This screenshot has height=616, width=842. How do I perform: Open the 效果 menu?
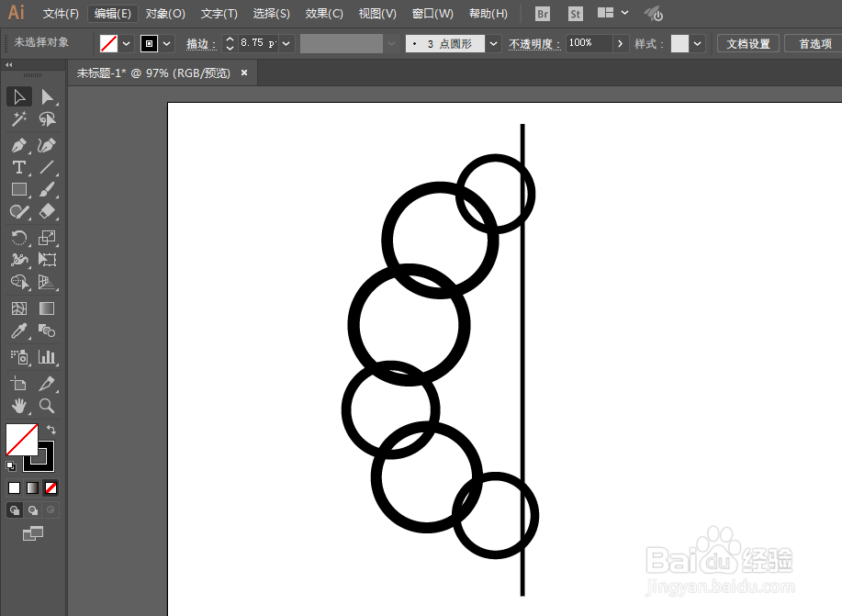tap(323, 14)
